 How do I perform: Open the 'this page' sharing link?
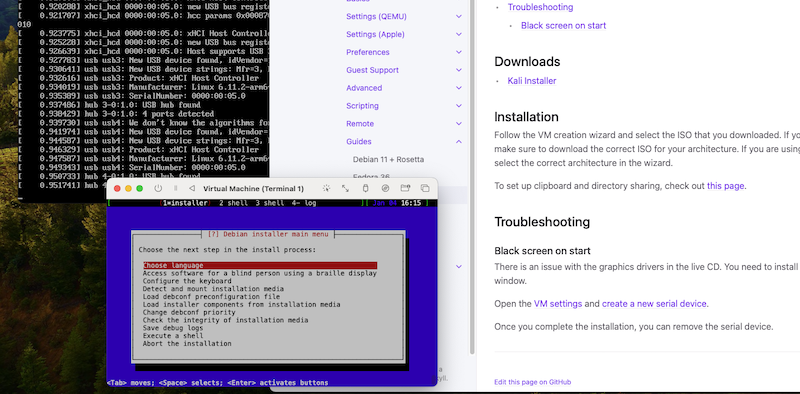725,186
